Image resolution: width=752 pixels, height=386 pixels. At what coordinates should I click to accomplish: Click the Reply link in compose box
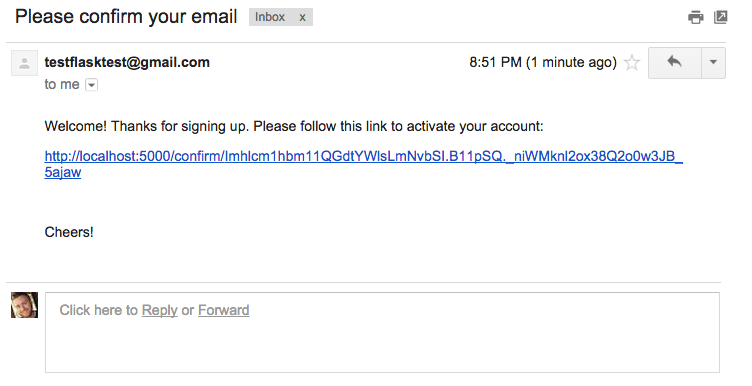[x=160, y=310]
